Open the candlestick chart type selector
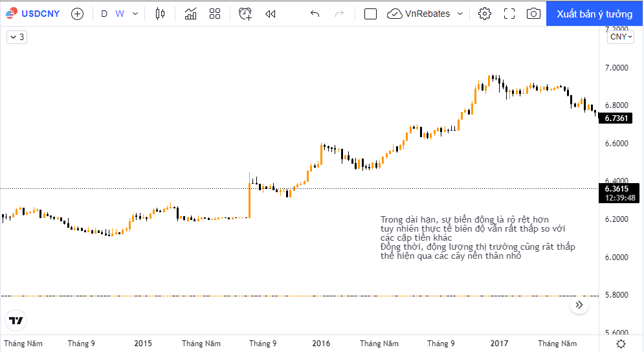Viewport: 644px width, 352px height. click(x=160, y=14)
